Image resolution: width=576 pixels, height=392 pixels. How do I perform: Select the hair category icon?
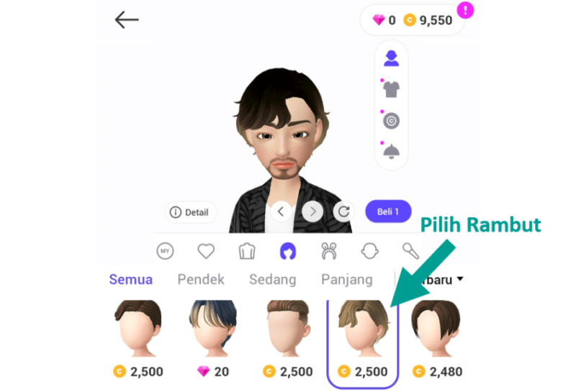pyautogui.click(x=287, y=252)
